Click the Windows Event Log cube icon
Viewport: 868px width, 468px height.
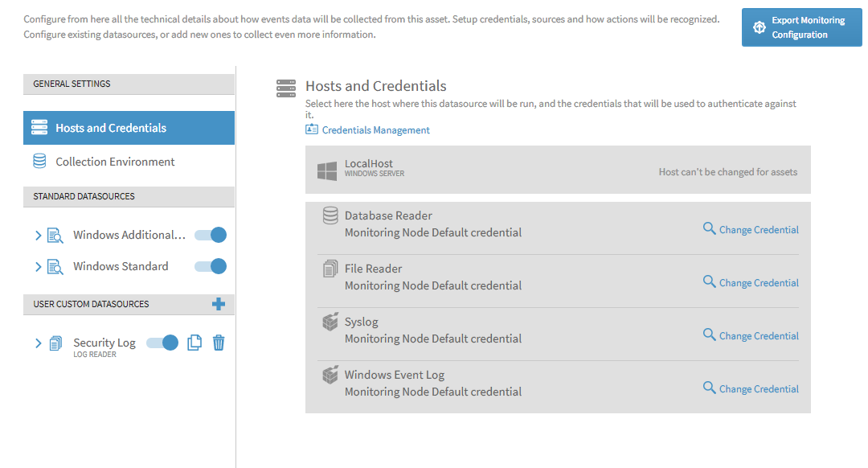(x=330, y=375)
